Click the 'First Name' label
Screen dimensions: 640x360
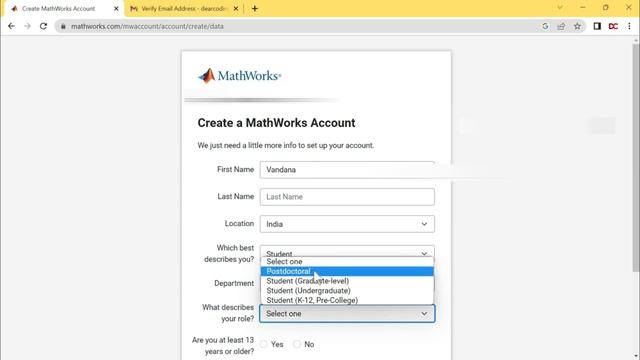(x=236, y=169)
